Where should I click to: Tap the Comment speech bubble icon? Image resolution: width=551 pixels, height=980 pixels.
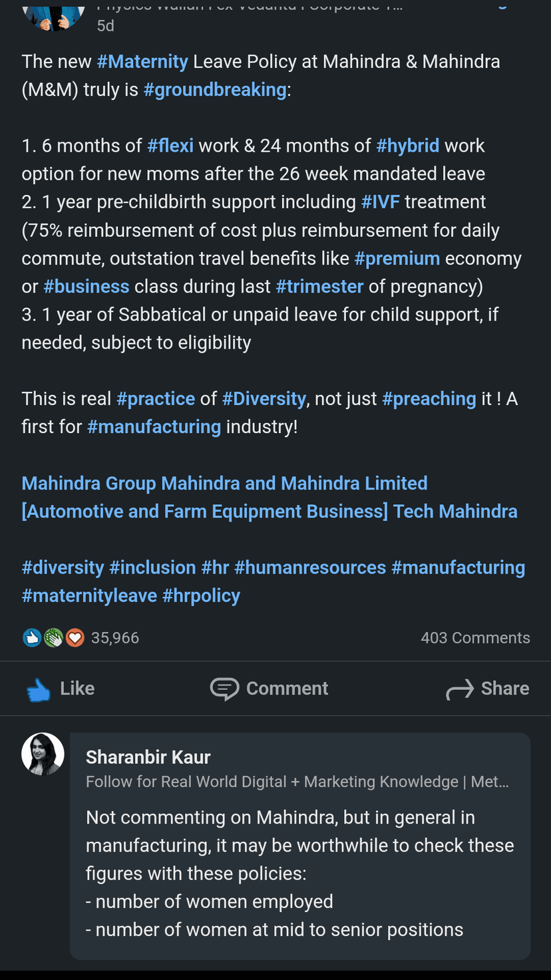tap(224, 689)
